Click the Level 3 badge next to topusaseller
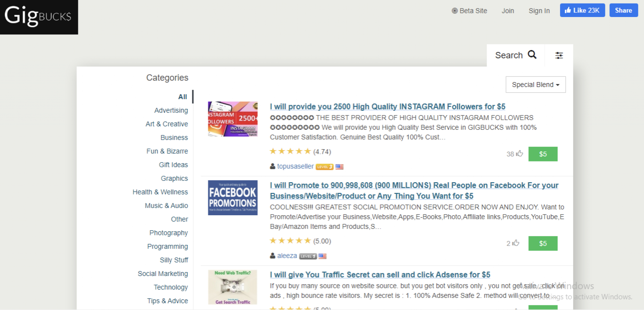The image size is (644, 310). coord(324,166)
